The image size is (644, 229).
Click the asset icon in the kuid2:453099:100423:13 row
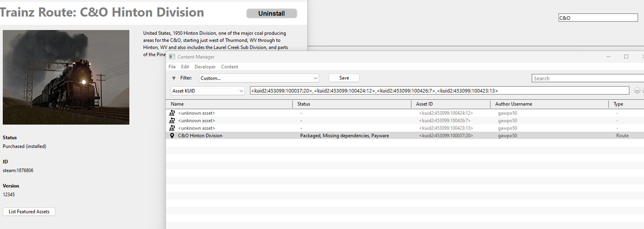172,128
